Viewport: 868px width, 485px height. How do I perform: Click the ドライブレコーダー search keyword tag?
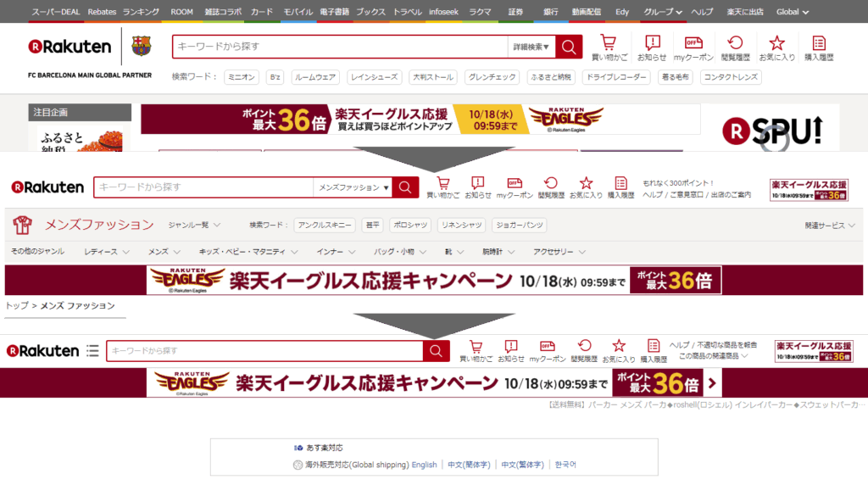[x=616, y=77]
